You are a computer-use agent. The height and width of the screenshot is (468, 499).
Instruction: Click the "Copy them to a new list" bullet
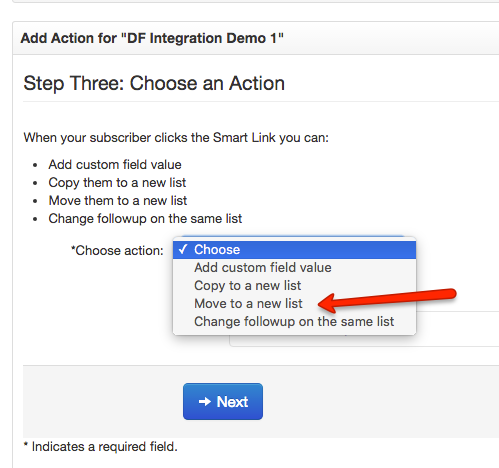(x=117, y=183)
